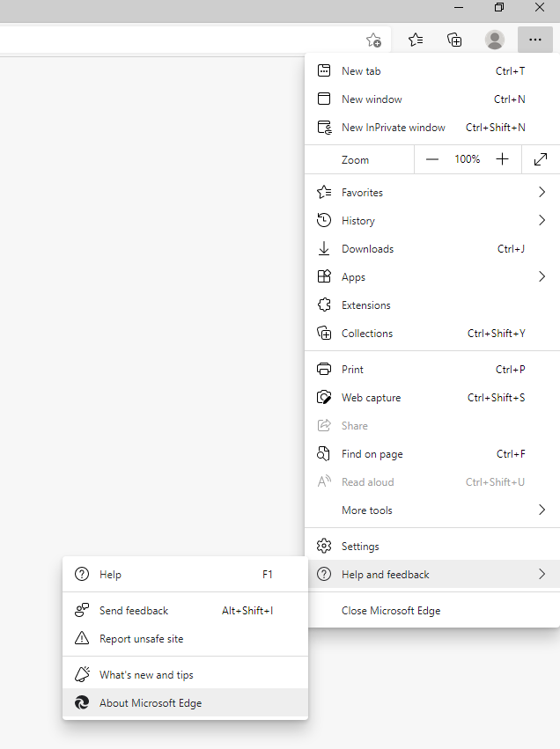Zoom out with the minus button

(432, 159)
